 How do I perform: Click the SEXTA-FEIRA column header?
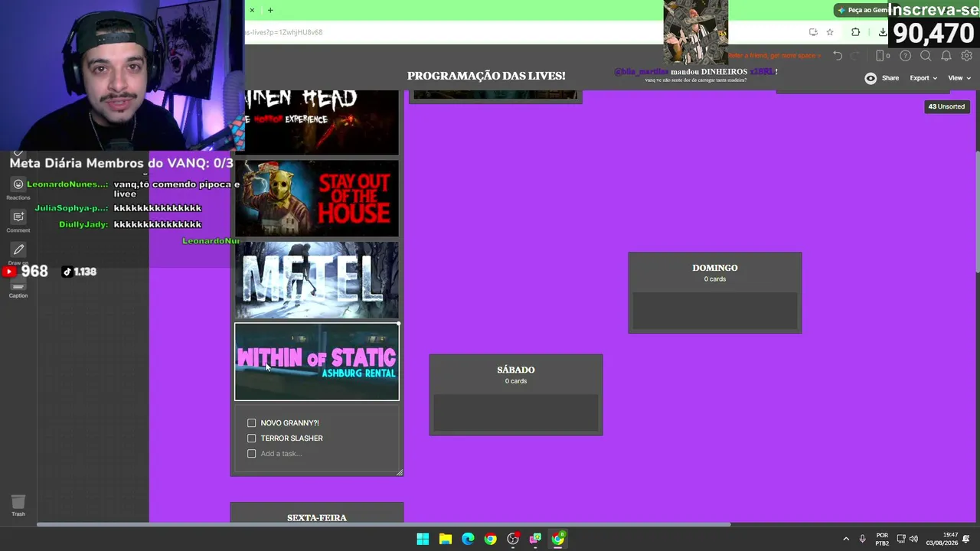tap(317, 518)
